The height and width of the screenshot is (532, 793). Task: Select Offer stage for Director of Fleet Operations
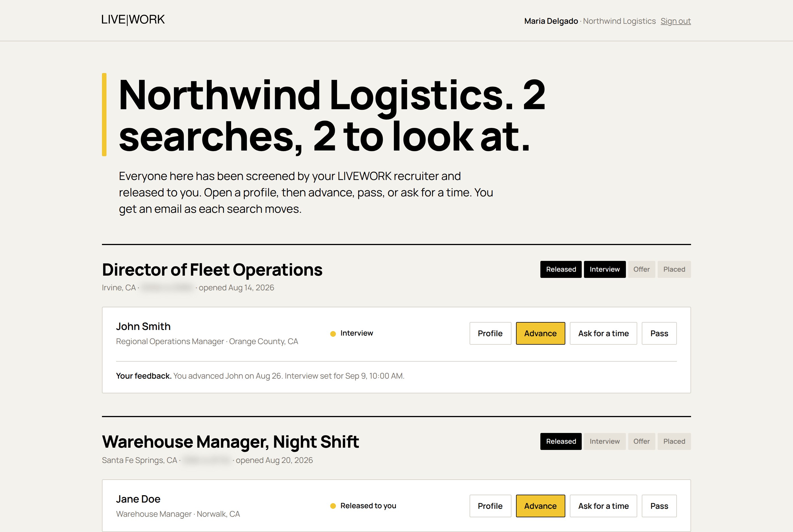click(x=641, y=269)
